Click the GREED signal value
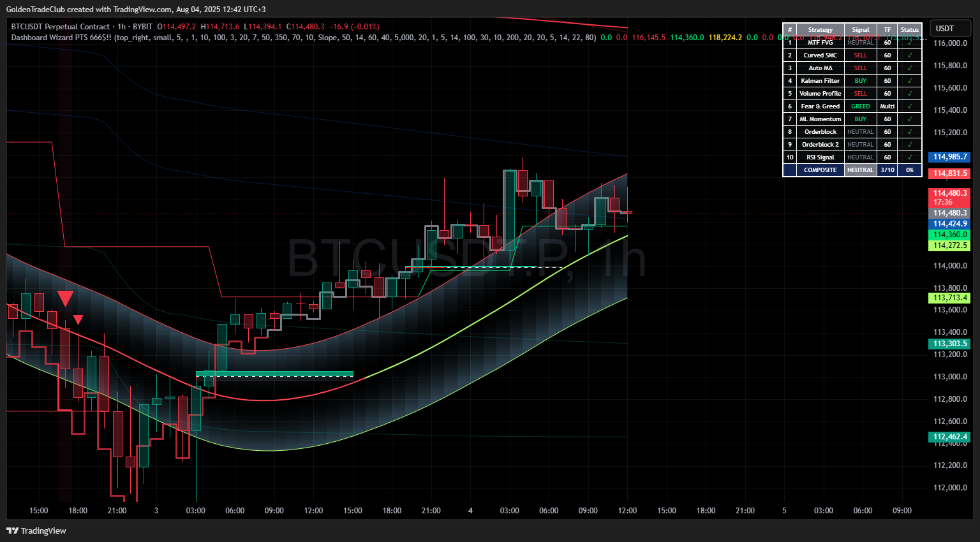The width and height of the screenshot is (980, 542). (x=861, y=106)
